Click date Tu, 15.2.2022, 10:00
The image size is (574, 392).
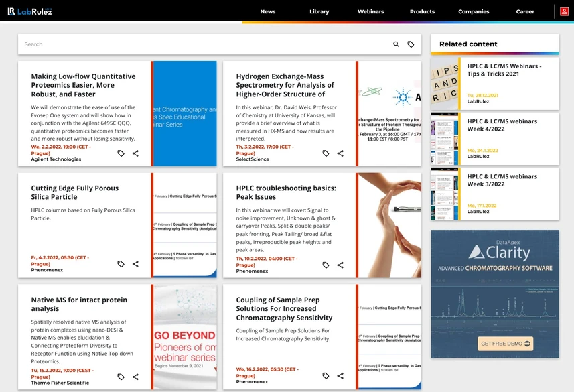[x=62, y=373]
